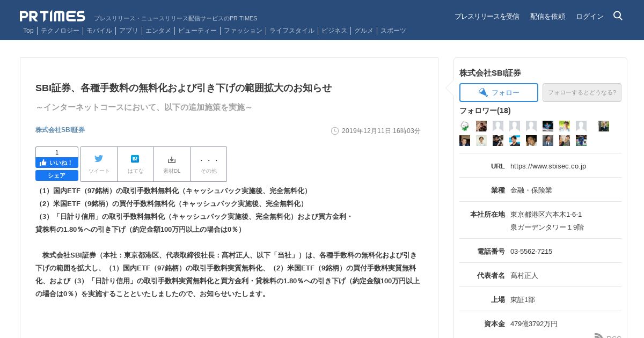The height and width of the screenshot is (338, 644).
Task: Open プレスリリースを受信 link
Action: coord(487,17)
